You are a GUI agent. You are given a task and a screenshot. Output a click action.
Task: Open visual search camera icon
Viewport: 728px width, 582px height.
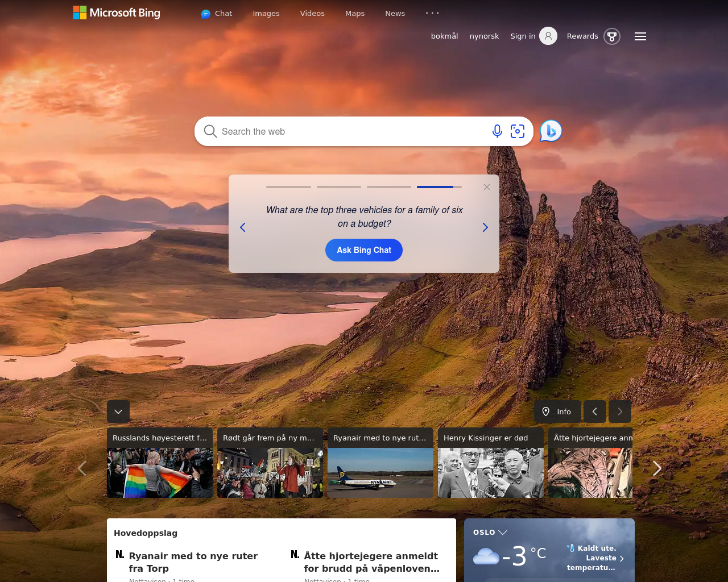click(x=518, y=131)
